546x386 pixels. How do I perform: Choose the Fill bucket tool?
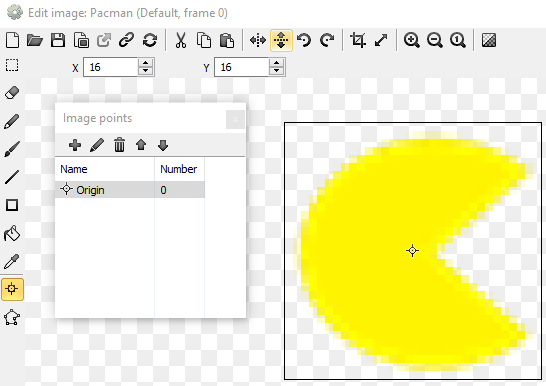click(12, 233)
